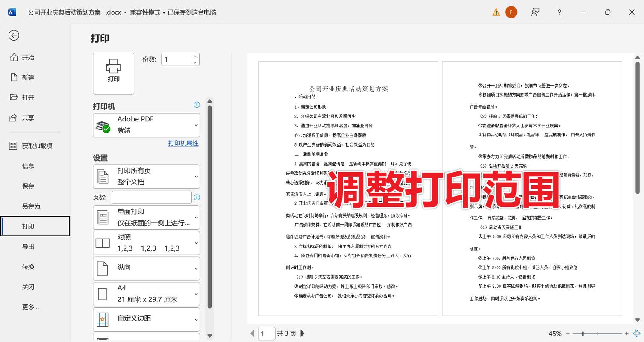This screenshot has width=644, height=342.
Task: Click the zoom-to-page icon at bottom right
Action: pos(636,333)
